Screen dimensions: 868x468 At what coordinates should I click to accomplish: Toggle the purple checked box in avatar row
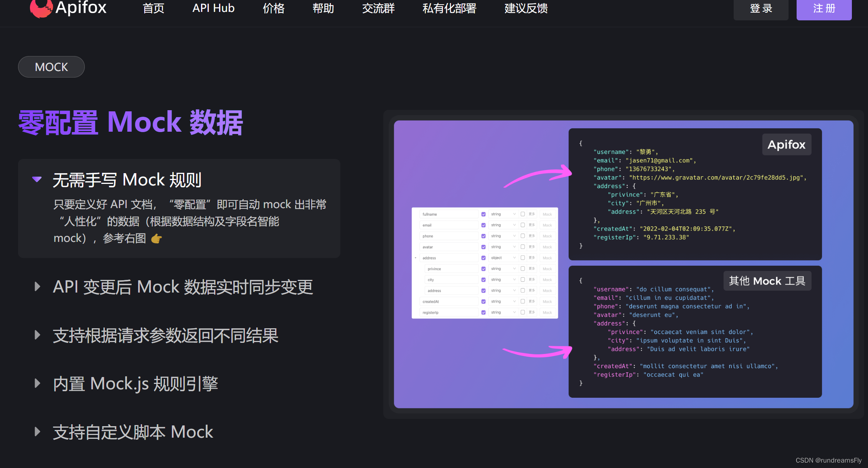[x=484, y=247]
